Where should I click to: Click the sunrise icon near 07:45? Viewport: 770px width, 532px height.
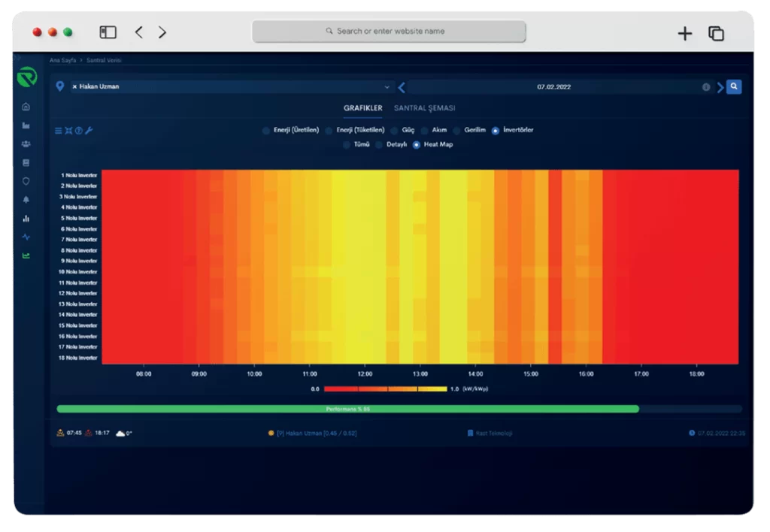[60, 433]
